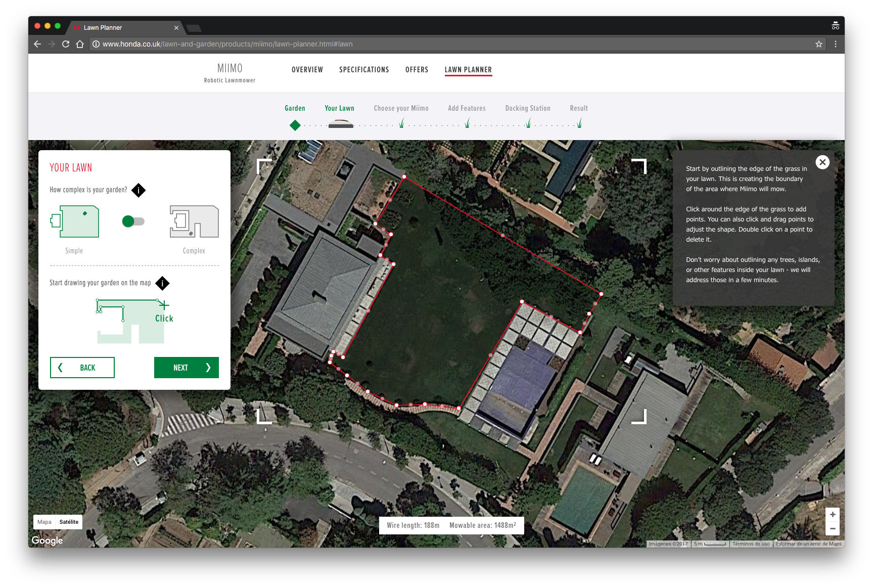Click the Wire length 188m readout
This screenshot has width=873, height=588.
tap(413, 525)
